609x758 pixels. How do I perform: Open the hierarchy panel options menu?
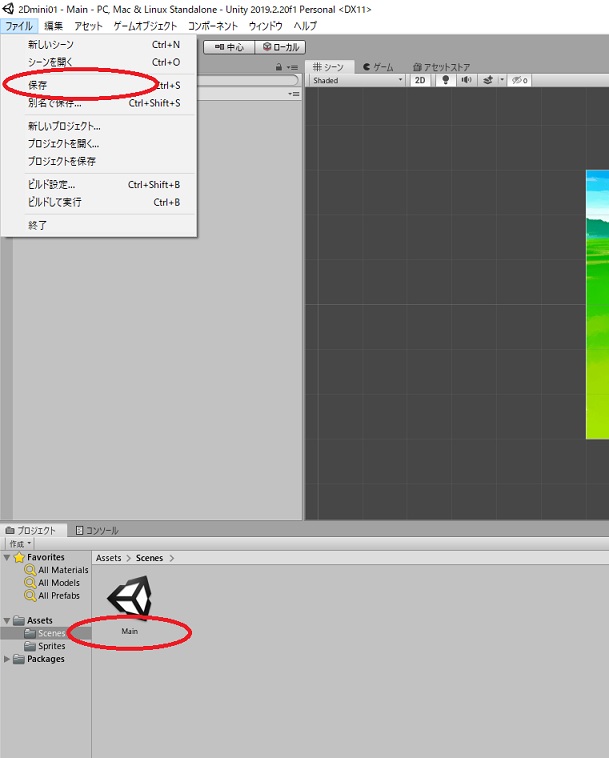tap(292, 67)
